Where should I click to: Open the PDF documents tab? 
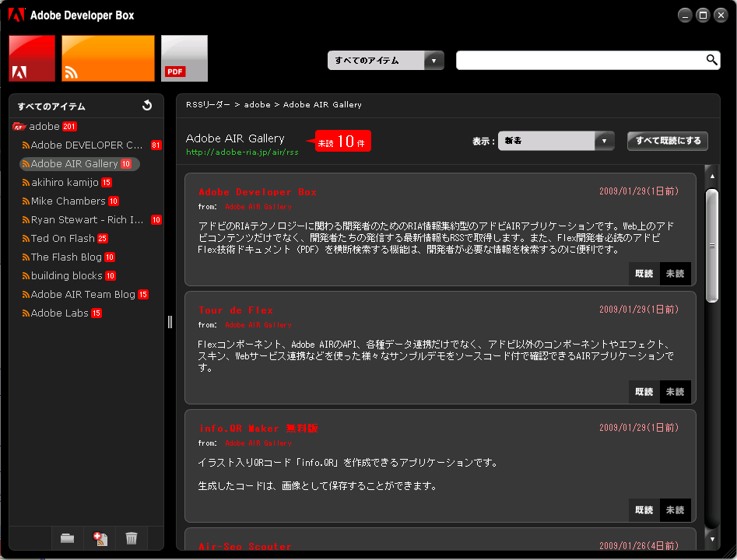184,58
